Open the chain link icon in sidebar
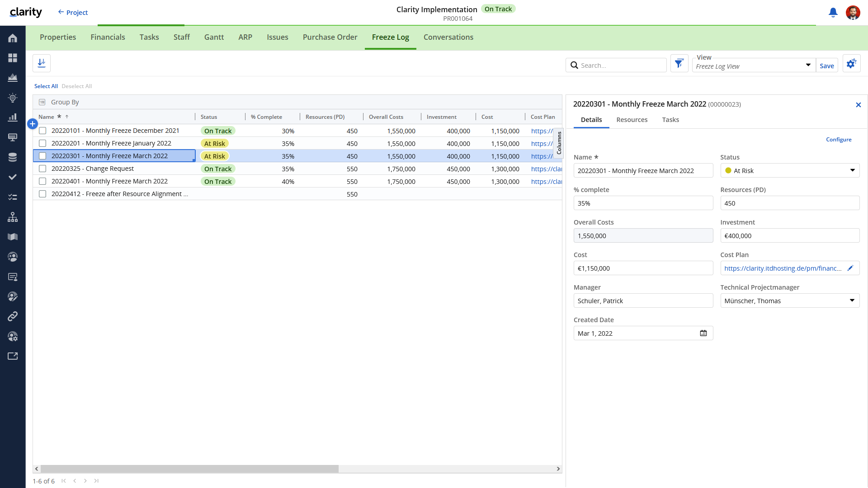The image size is (868, 488). [x=13, y=316]
